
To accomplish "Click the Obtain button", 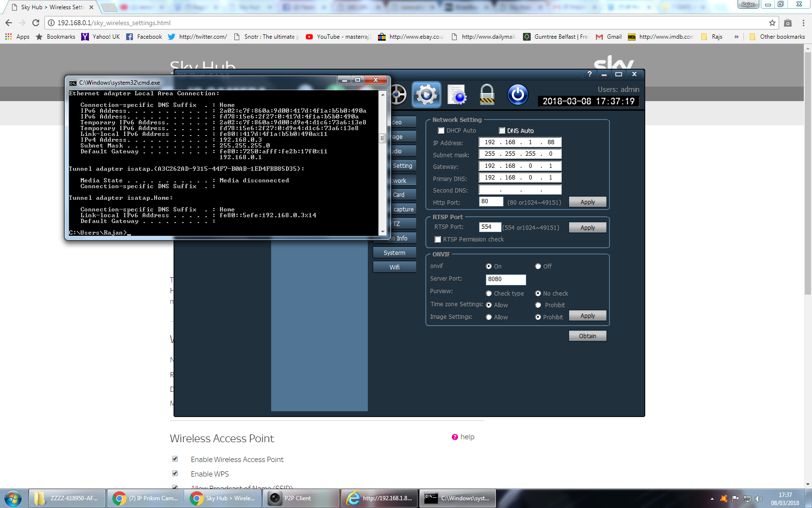I will pyautogui.click(x=587, y=336).
